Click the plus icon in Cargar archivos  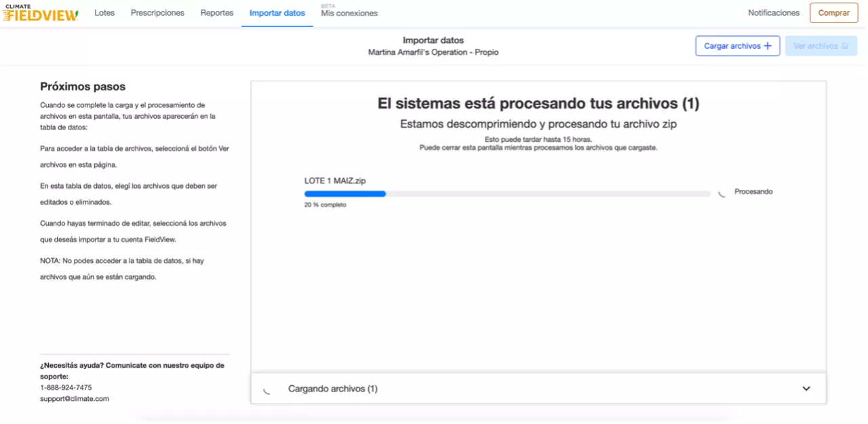point(768,46)
